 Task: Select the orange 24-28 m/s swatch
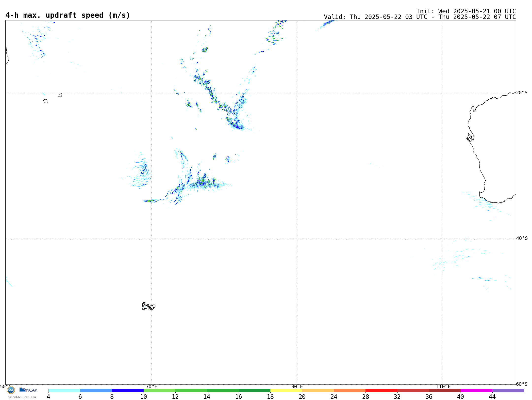(x=350, y=391)
